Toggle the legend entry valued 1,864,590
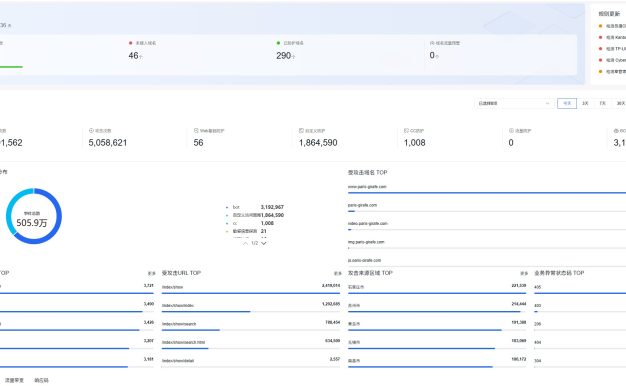 pos(255,215)
